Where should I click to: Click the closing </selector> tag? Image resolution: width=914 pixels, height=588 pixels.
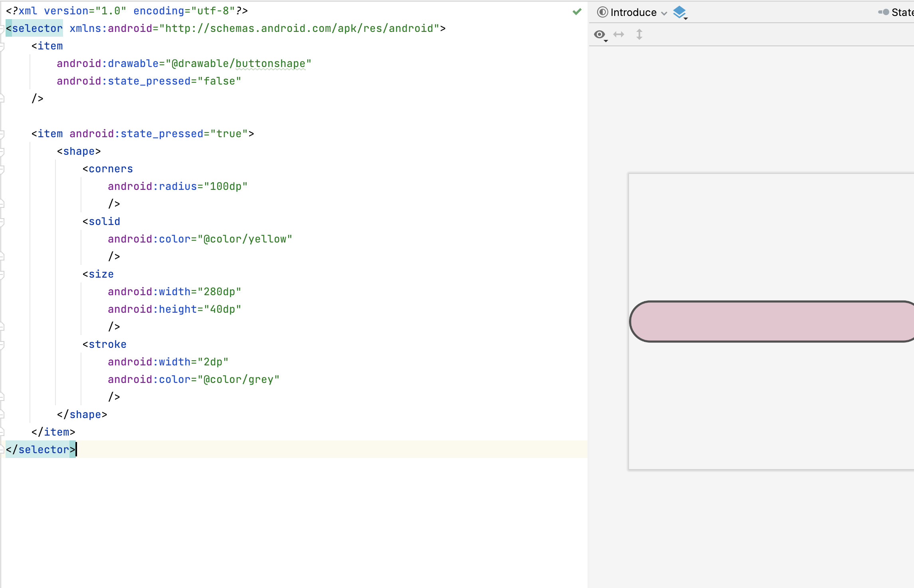[x=41, y=450]
